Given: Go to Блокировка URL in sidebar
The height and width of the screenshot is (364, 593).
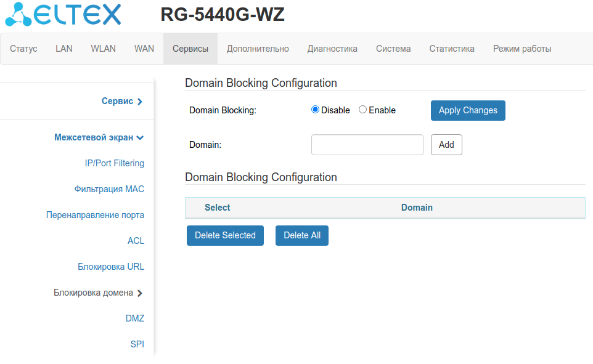Looking at the screenshot, I should tap(111, 267).
